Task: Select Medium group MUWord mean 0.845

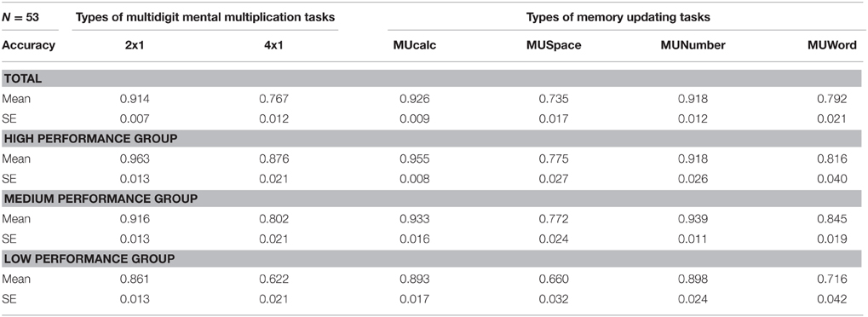Action: (832, 219)
